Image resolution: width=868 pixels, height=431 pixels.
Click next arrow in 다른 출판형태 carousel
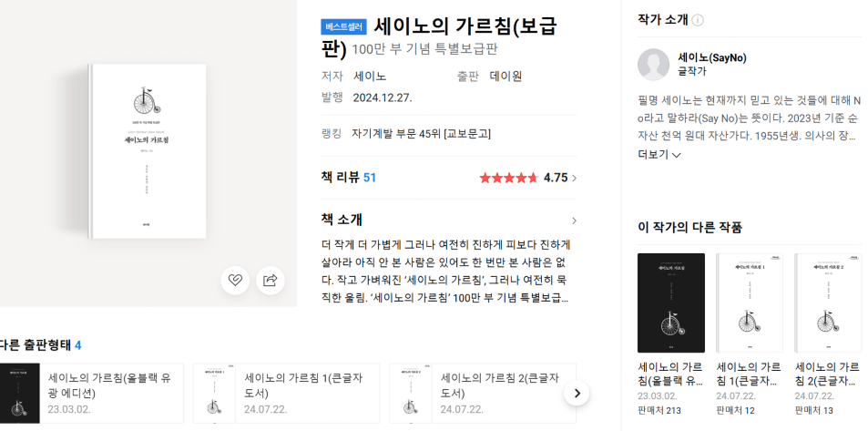click(x=577, y=394)
